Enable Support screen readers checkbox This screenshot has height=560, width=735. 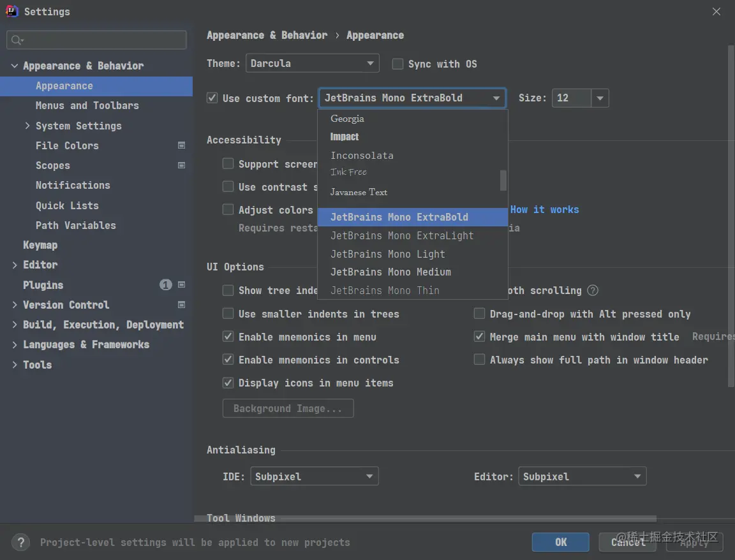point(228,163)
